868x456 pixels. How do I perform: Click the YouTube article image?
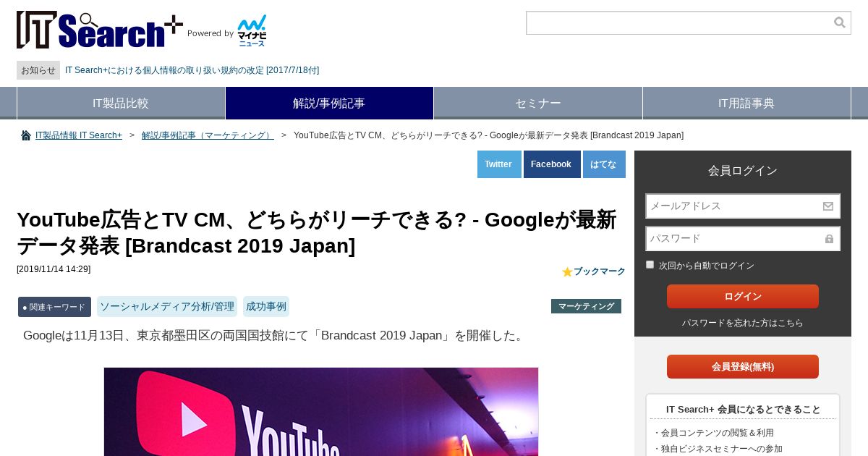point(321,411)
